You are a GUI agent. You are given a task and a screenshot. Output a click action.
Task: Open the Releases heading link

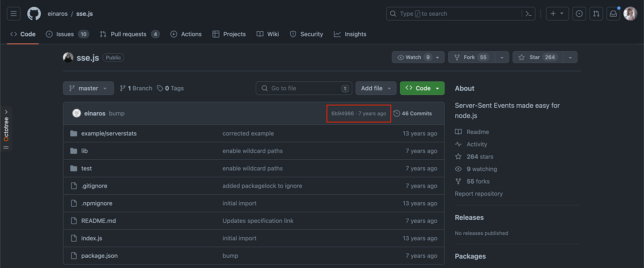click(469, 217)
